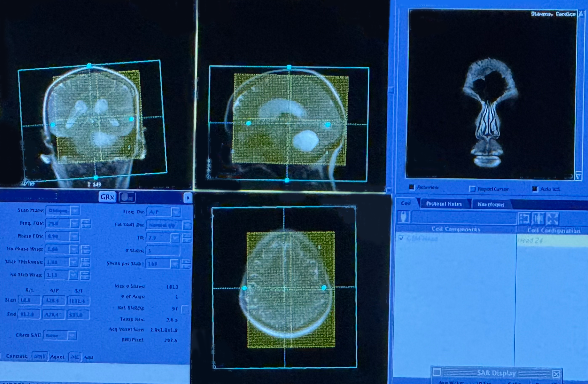Click the toggle icon next to GRx
Screen dimensions: 588x384
127,197
